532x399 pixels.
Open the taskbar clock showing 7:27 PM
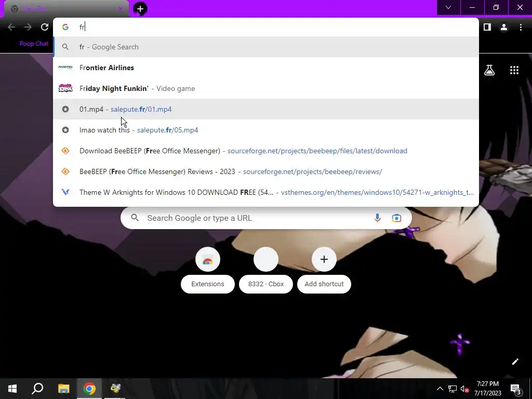[488, 389]
